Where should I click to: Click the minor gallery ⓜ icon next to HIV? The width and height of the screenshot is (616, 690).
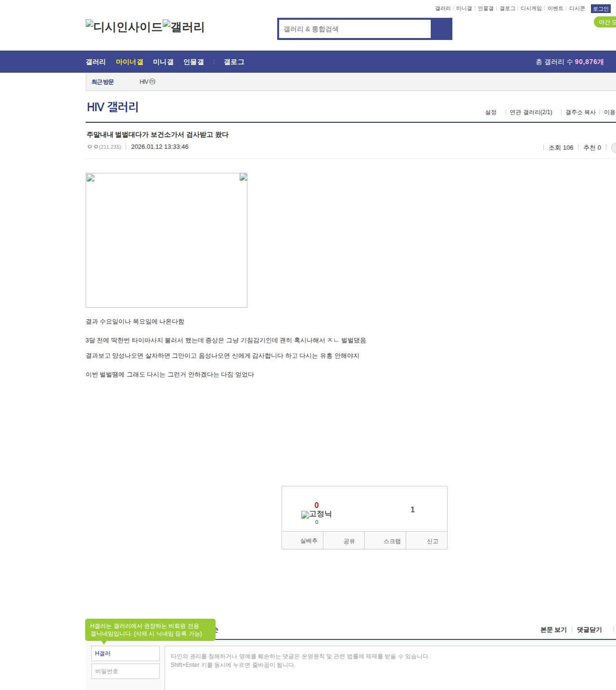click(152, 82)
